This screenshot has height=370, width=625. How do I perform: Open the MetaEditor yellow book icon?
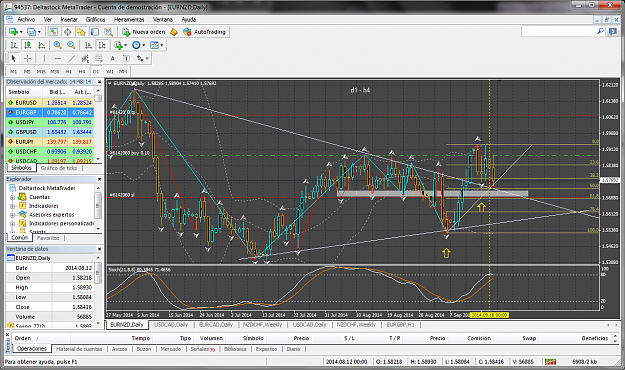tap(173, 32)
